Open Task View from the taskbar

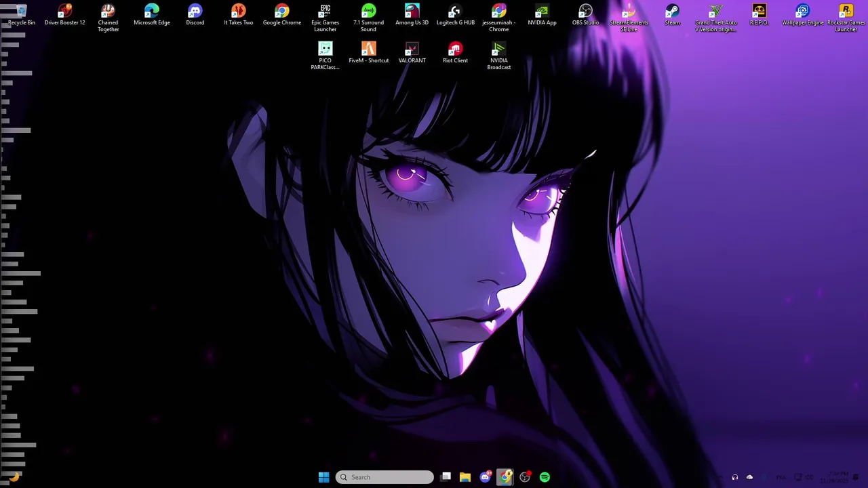446,477
